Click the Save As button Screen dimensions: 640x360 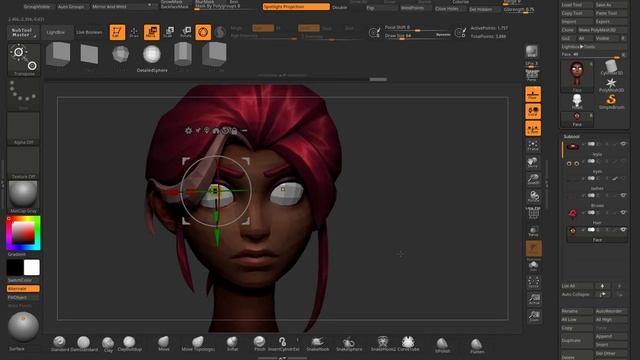611,5
